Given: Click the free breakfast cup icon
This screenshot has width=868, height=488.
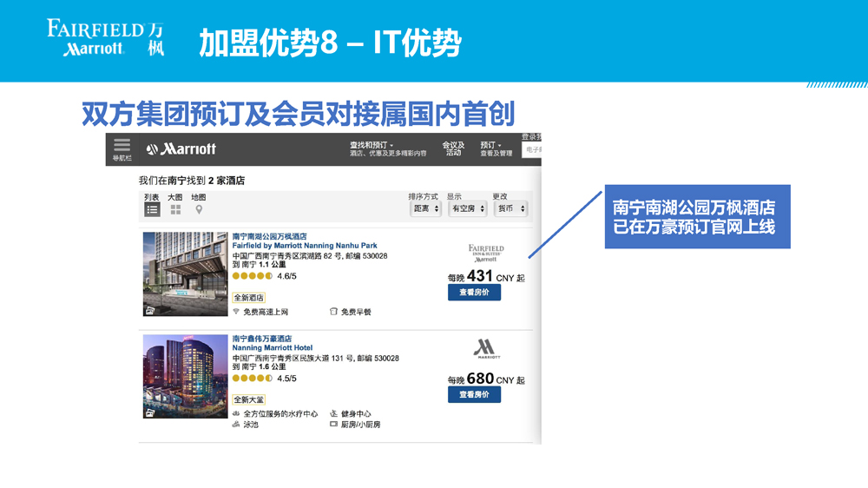Looking at the screenshot, I should (x=333, y=312).
